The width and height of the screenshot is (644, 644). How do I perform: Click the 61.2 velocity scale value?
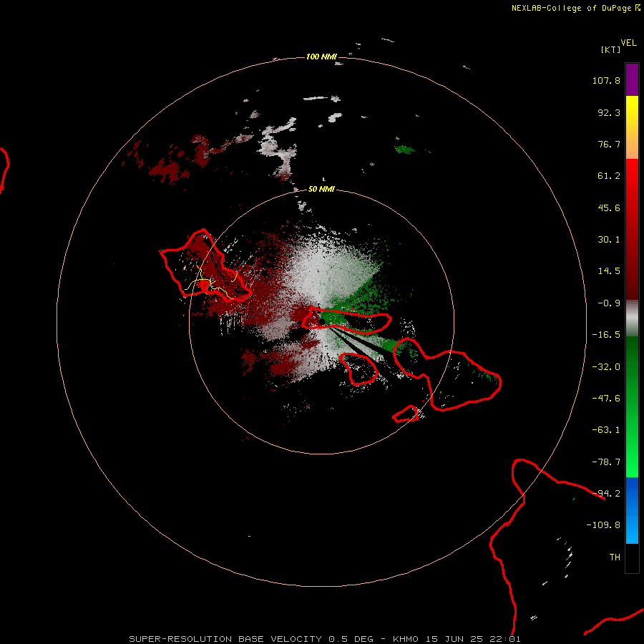point(609,176)
